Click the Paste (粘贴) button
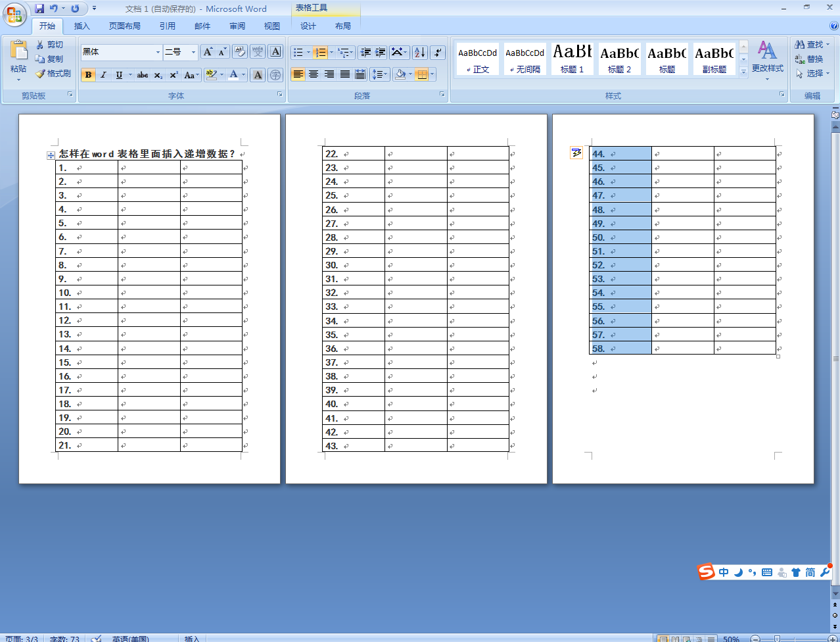Screen dimensions: 840x642 (x=18, y=60)
